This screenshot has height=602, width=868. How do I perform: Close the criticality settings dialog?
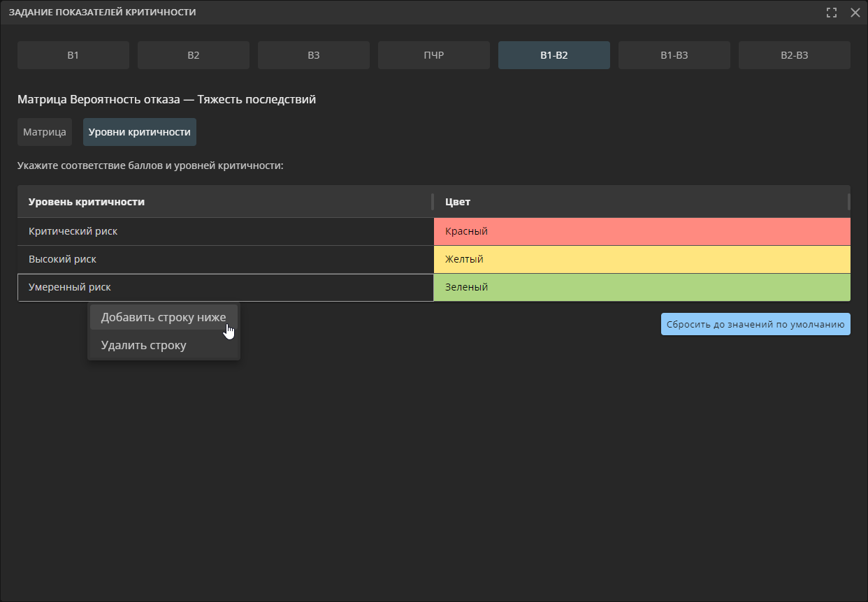(x=855, y=13)
